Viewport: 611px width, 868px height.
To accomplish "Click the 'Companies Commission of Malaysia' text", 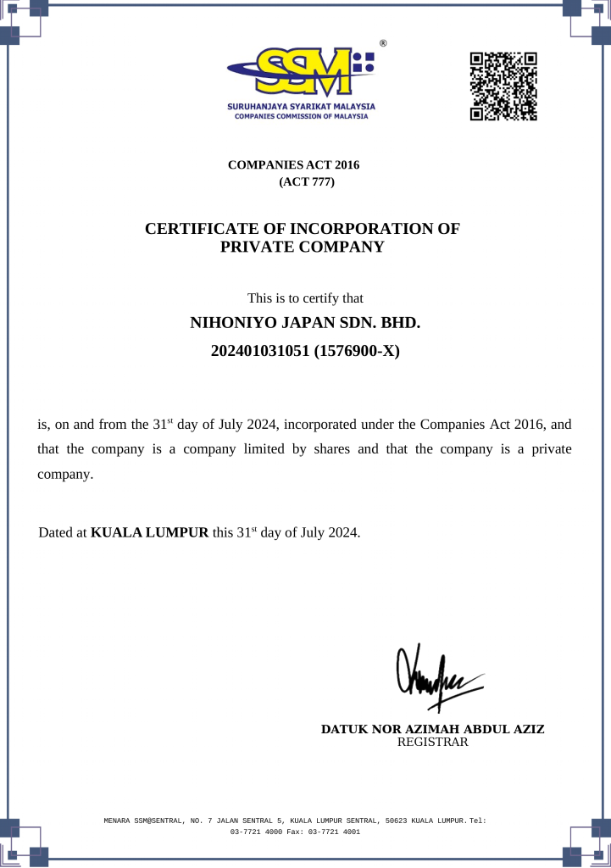I will tap(301, 116).
